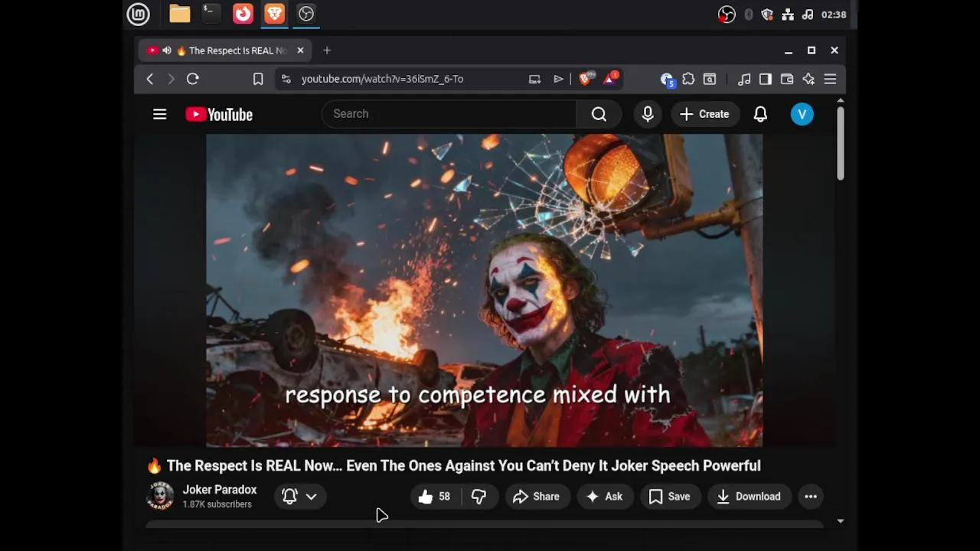Click the install app icon in address bar

click(x=534, y=79)
